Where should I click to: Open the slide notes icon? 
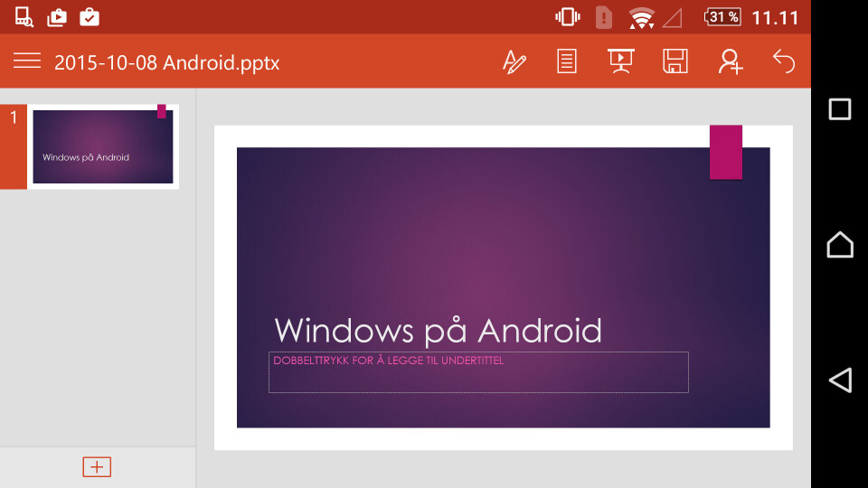pyautogui.click(x=566, y=61)
